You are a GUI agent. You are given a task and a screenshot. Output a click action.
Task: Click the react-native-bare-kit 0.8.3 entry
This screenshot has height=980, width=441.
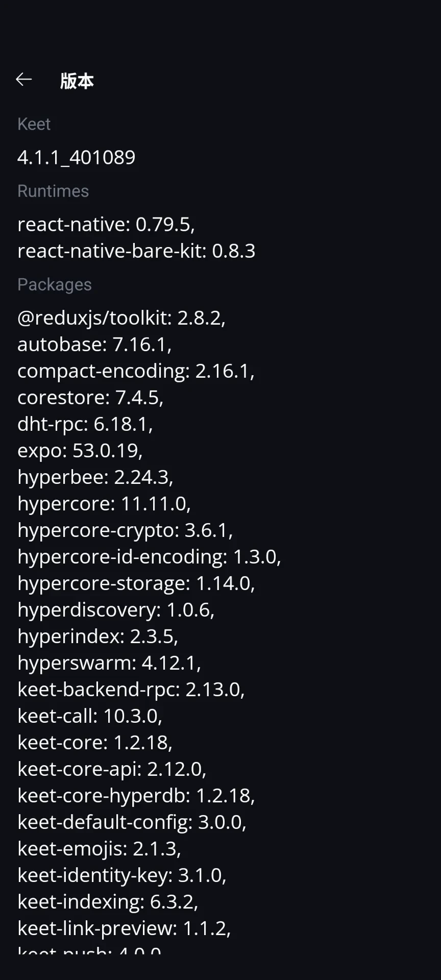[x=136, y=251]
